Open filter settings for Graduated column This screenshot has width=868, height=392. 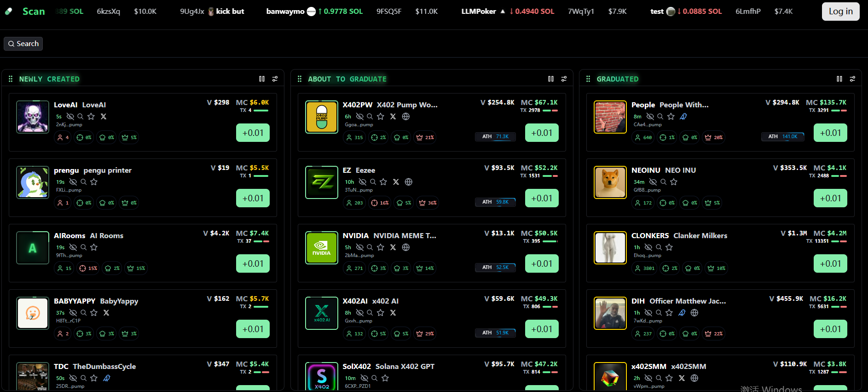852,79
